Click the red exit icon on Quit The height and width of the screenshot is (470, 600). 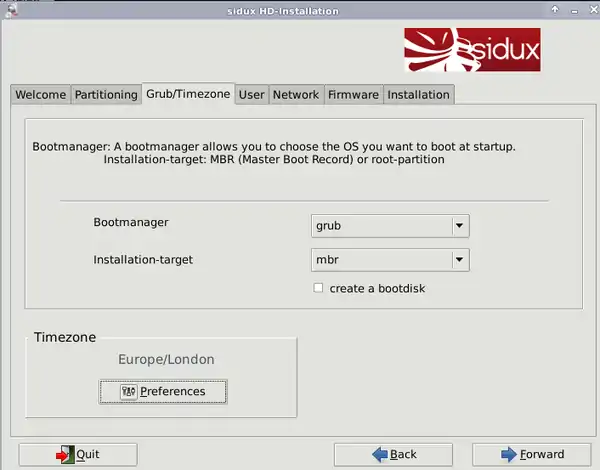(x=65, y=454)
